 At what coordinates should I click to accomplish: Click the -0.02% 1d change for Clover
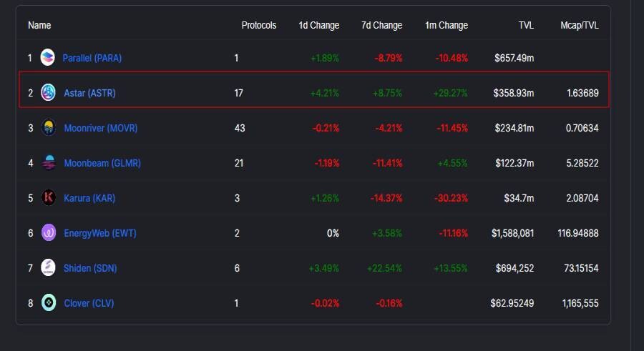326,303
